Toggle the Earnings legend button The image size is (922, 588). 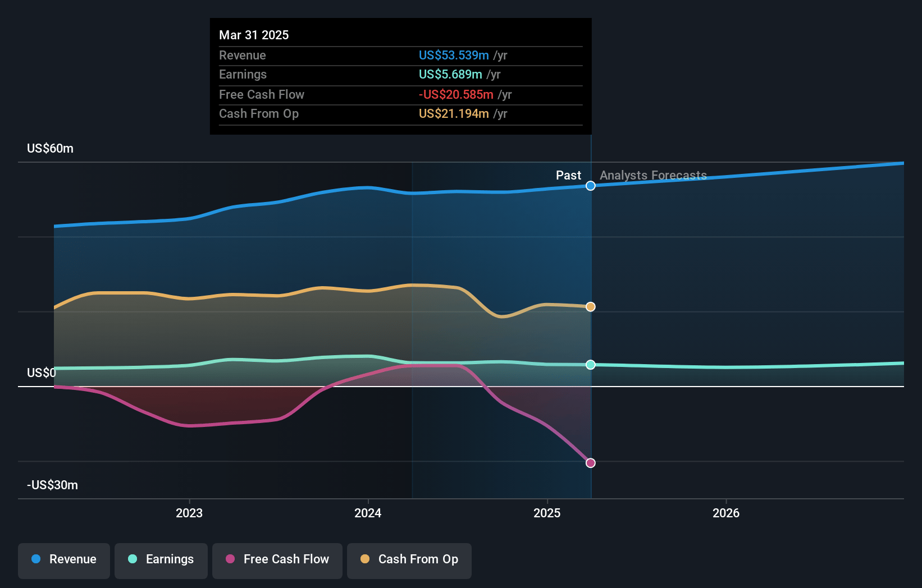point(161,561)
